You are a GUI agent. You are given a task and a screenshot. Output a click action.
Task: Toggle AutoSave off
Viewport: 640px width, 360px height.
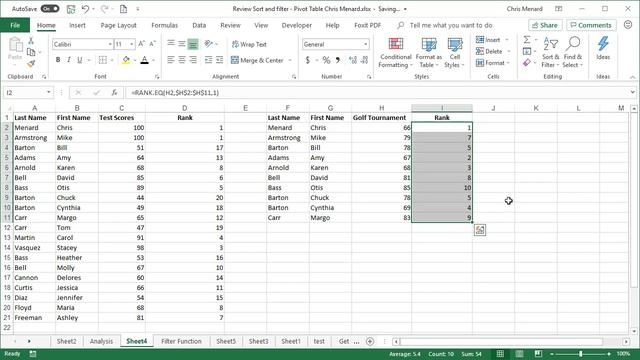click(x=50, y=9)
